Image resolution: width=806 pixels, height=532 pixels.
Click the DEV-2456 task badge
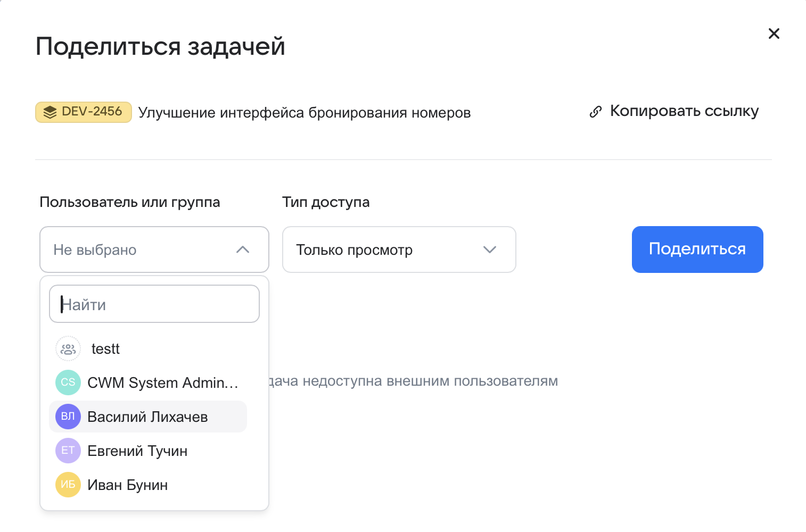click(83, 112)
